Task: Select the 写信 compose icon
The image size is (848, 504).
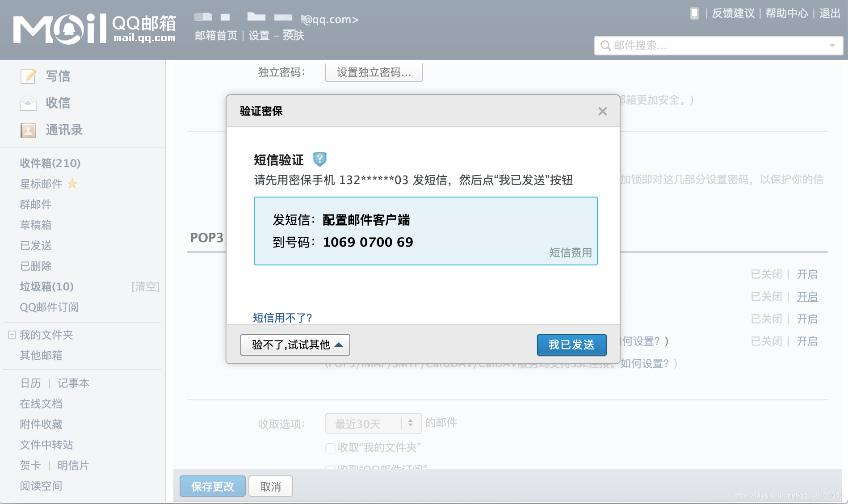Action: click(x=28, y=76)
